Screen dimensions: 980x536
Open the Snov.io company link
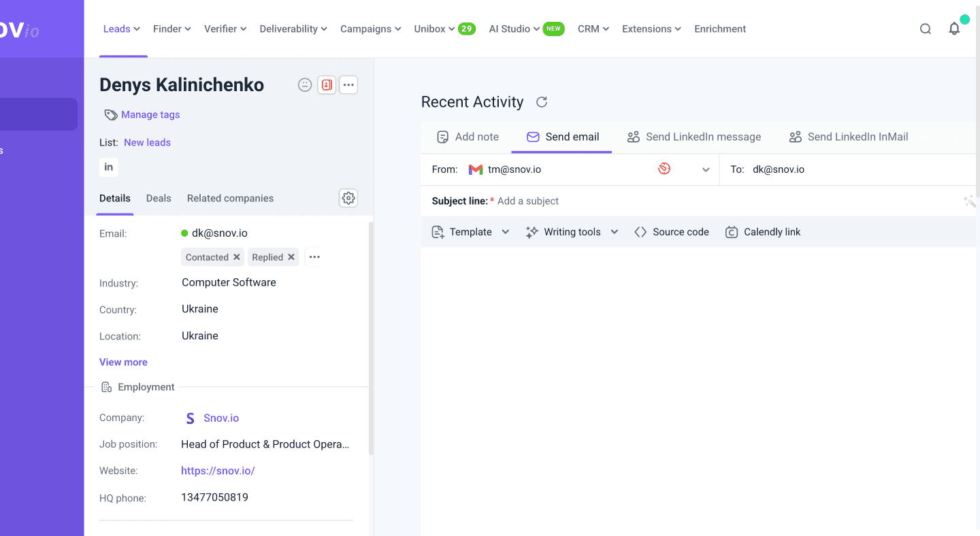[221, 418]
